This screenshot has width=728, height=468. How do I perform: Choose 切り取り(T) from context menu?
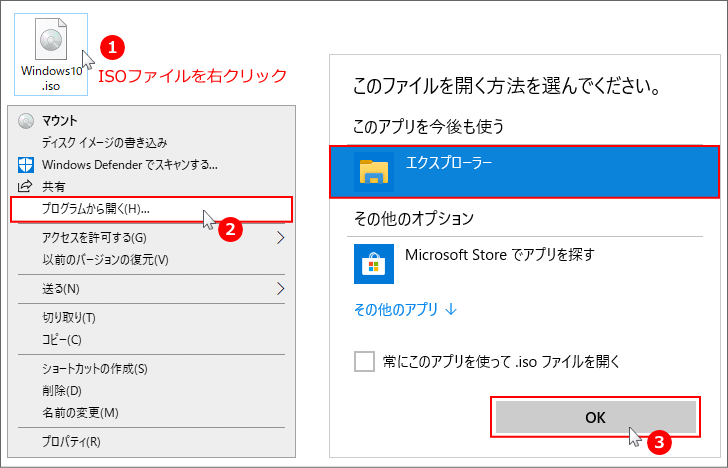coord(152,318)
